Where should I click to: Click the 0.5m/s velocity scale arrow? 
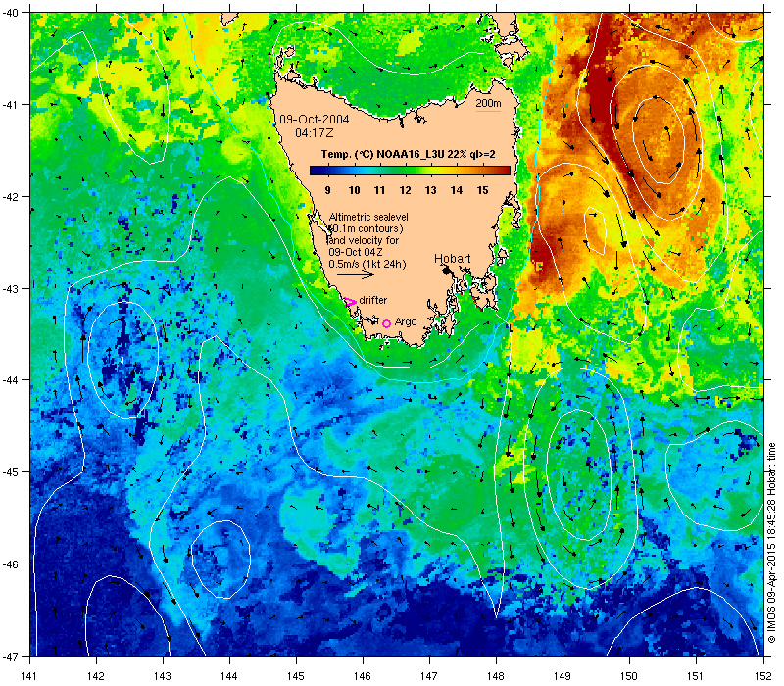356,275
